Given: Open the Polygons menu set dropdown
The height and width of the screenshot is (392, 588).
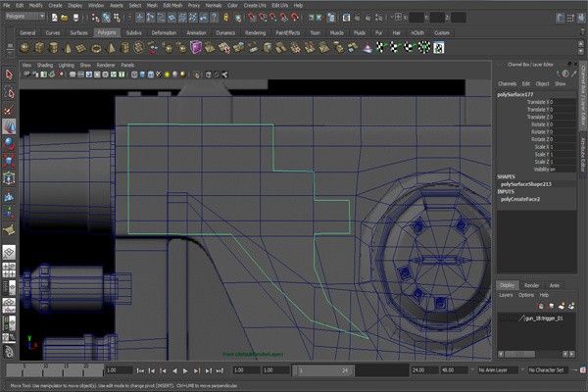Looking at the screenshot, I should click(25, 16).
